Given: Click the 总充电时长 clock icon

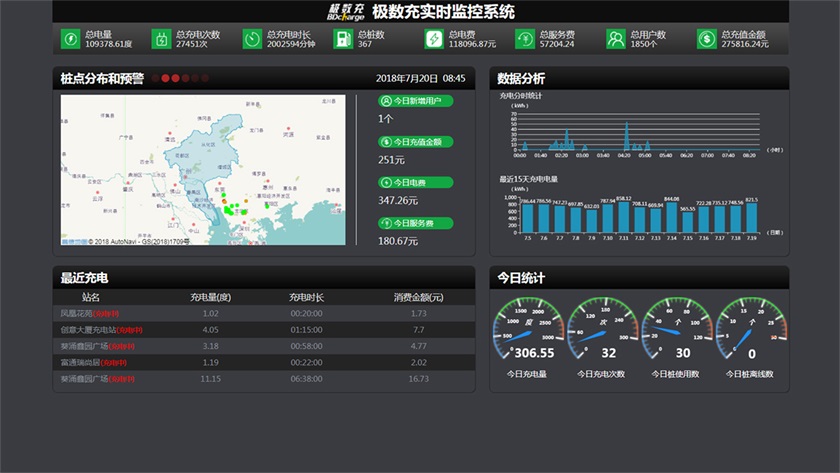Looking at the screenshot, I should (x=252, y=39).
